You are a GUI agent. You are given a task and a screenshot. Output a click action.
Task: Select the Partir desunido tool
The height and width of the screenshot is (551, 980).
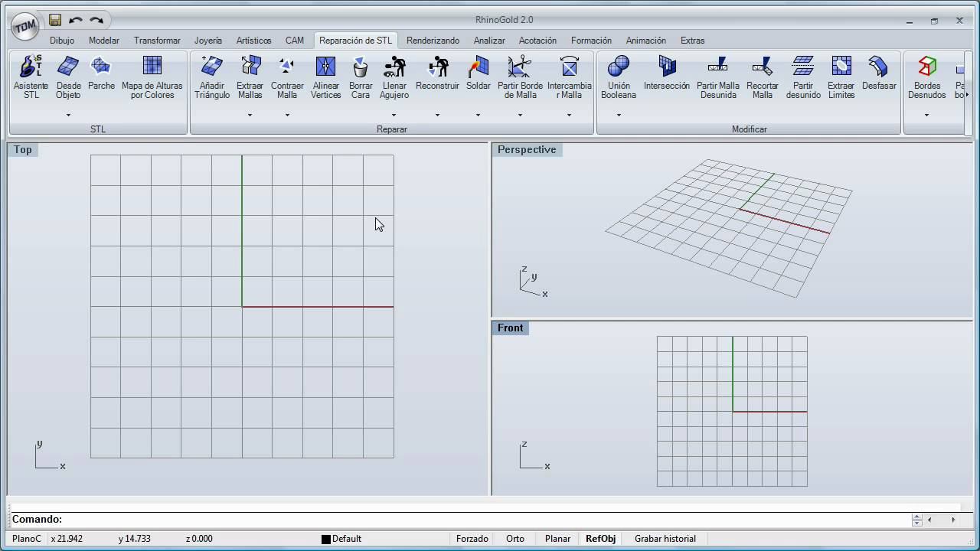(803, 77)
